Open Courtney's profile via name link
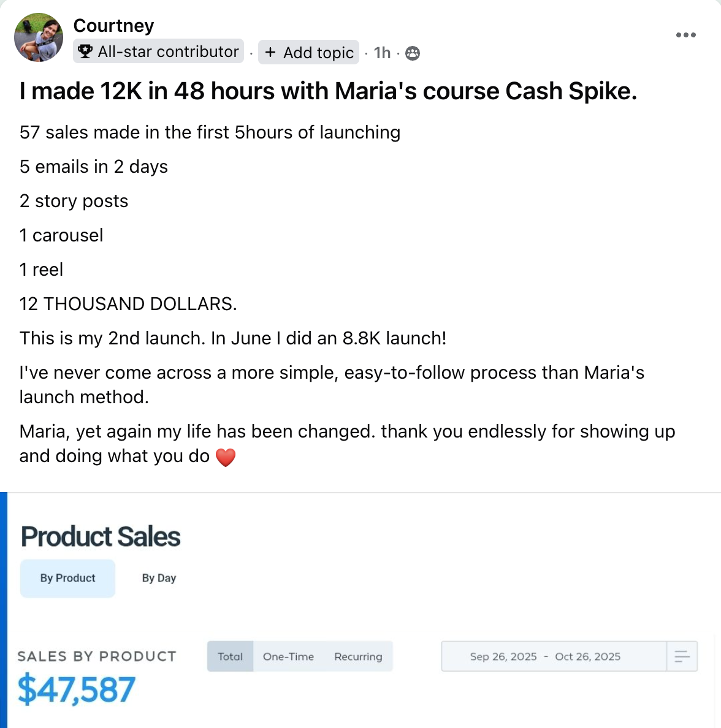721x728 pixels. pyautogui.click(x=113, y=26)
